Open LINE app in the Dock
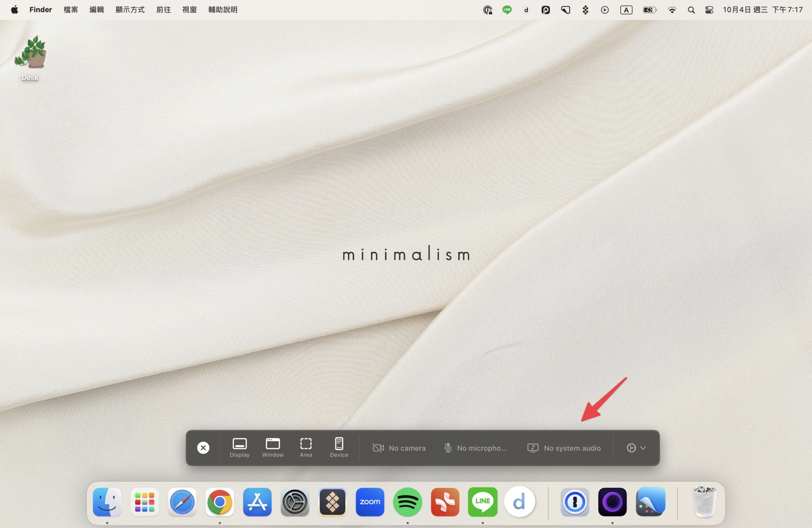Viewport: 812px width, 528px height. [x=482, y=502]
